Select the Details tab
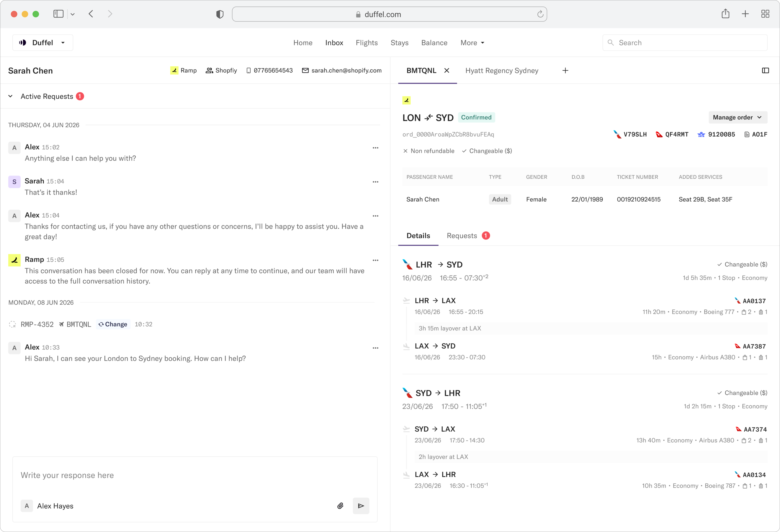 point(418,236)
